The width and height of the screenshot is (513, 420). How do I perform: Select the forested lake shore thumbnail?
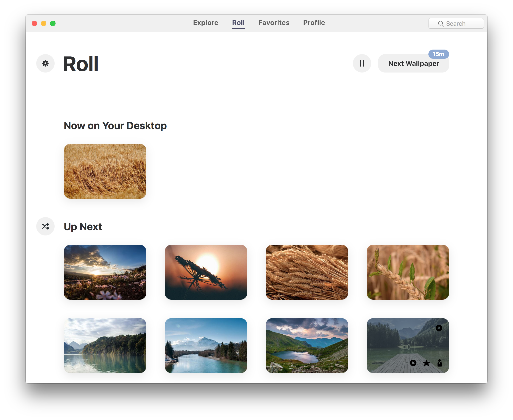pos(105,345)
